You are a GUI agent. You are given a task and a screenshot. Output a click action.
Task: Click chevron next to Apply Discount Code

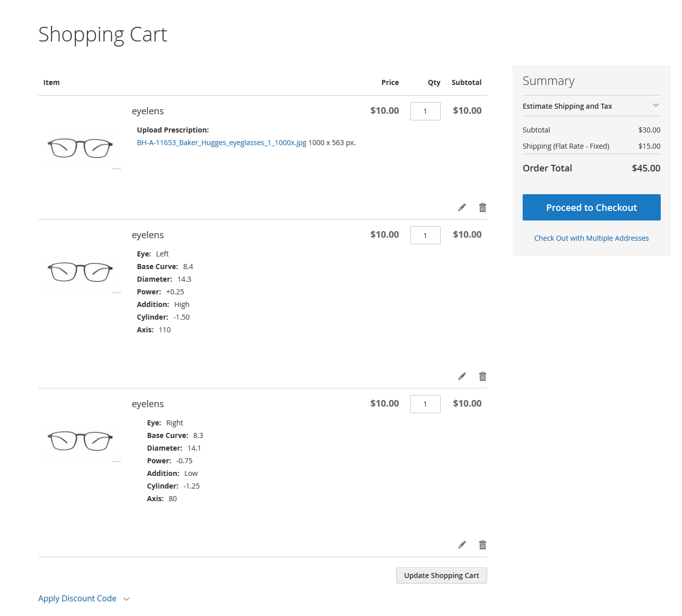(x=126, y=599)
